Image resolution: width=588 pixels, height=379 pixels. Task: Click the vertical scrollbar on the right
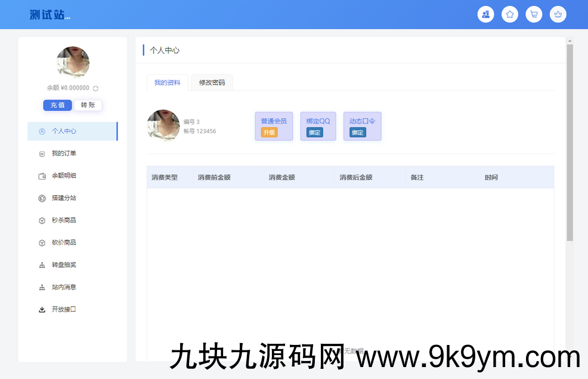coord(570,143)
